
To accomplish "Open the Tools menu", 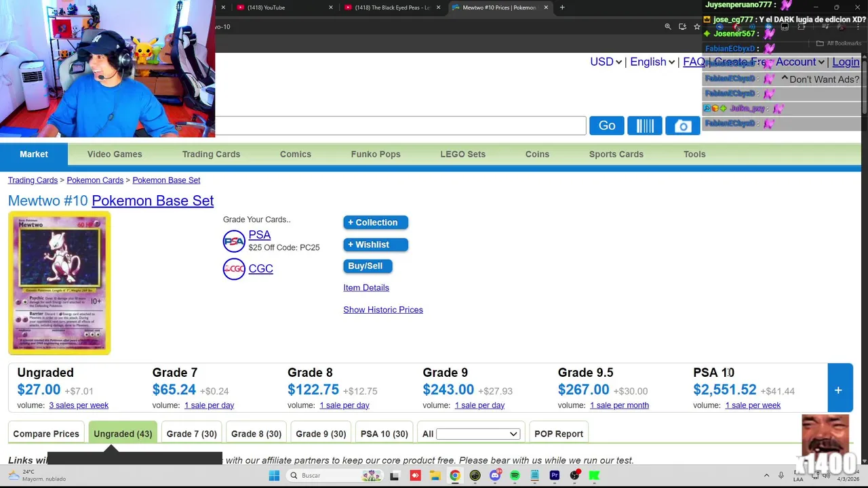I will tap(694, 154).
